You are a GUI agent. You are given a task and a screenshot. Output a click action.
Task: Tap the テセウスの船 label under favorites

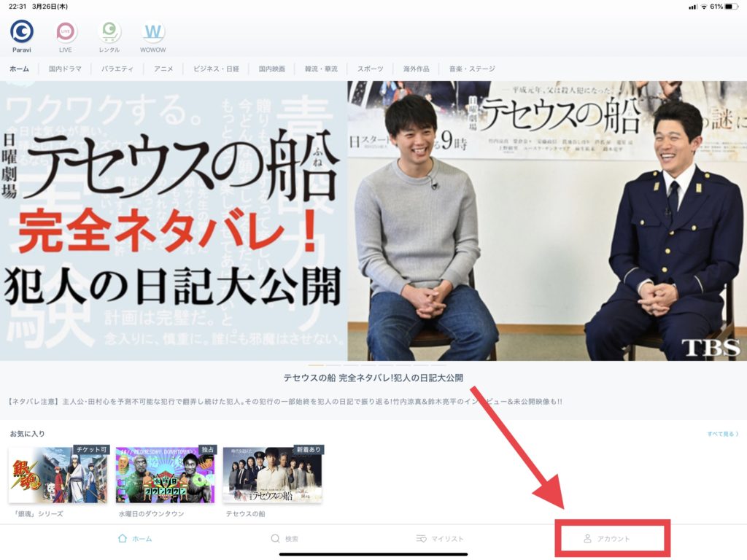tap(245, 514)
